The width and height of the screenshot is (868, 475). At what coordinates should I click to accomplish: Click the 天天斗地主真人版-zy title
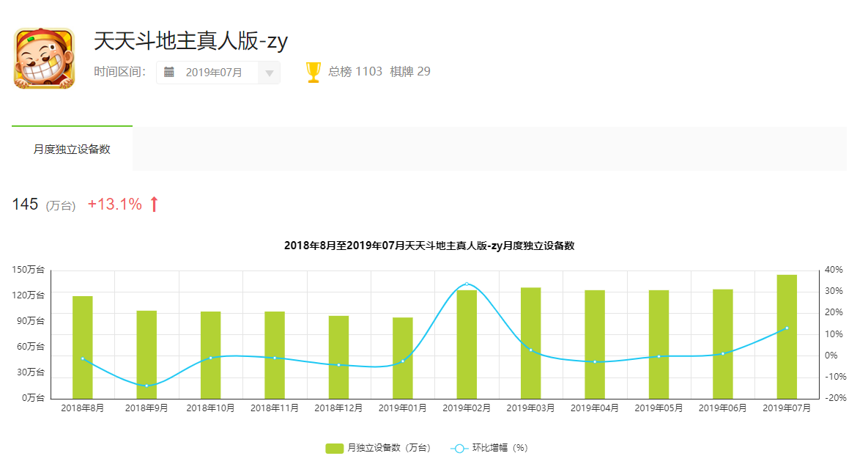190,42
